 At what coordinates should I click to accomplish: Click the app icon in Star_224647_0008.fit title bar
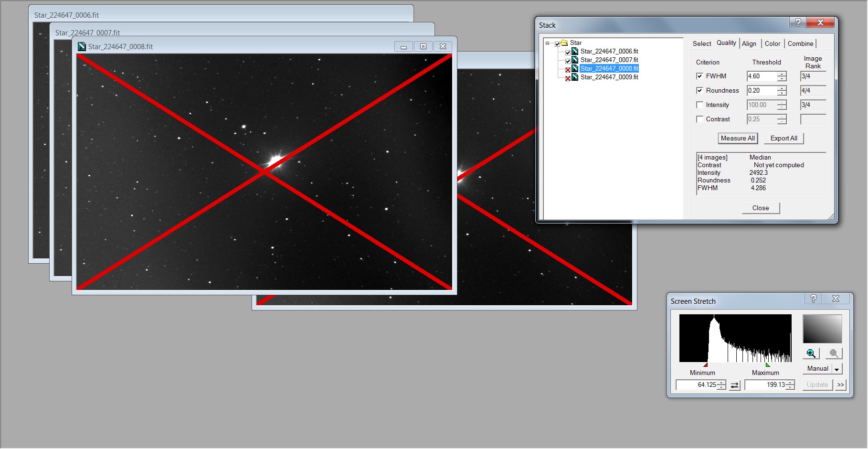[82, 46]
